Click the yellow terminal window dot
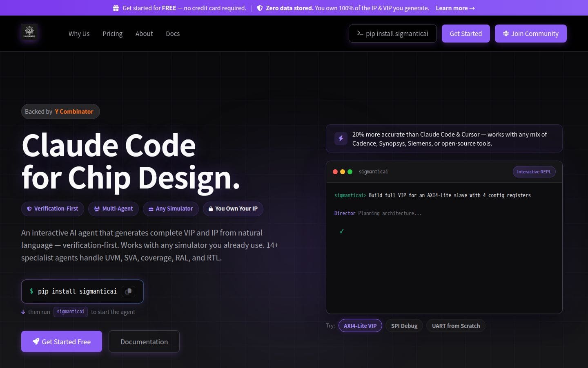Screen dimensions: 588x368 343,172
